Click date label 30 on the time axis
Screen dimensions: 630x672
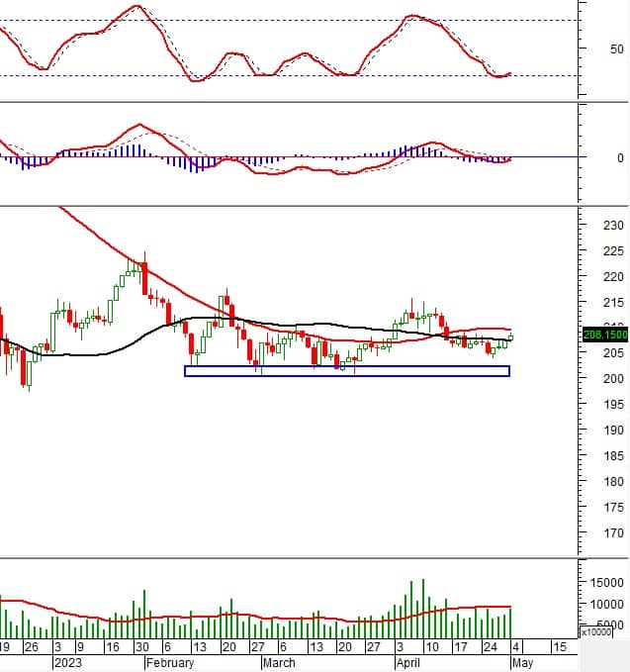click(141, 646)
